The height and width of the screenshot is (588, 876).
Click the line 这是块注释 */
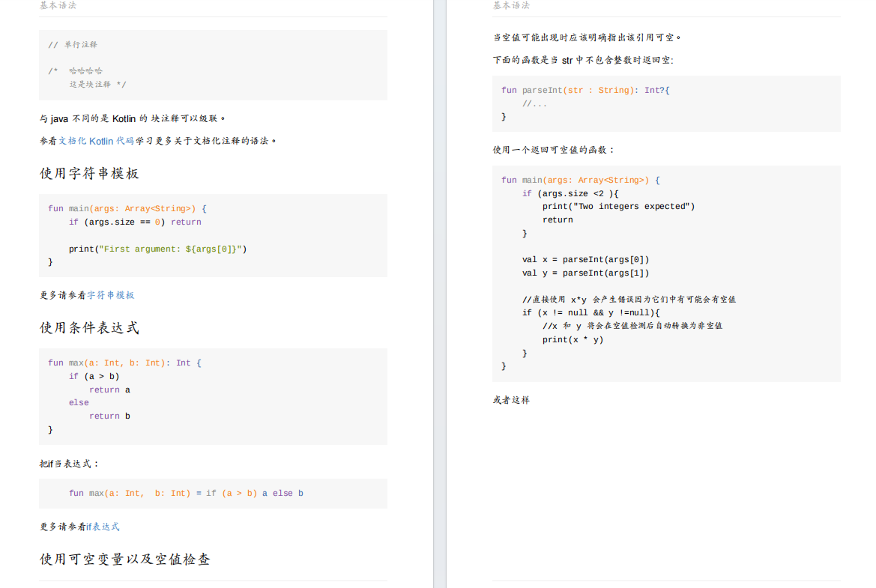(x=97, y=85)
